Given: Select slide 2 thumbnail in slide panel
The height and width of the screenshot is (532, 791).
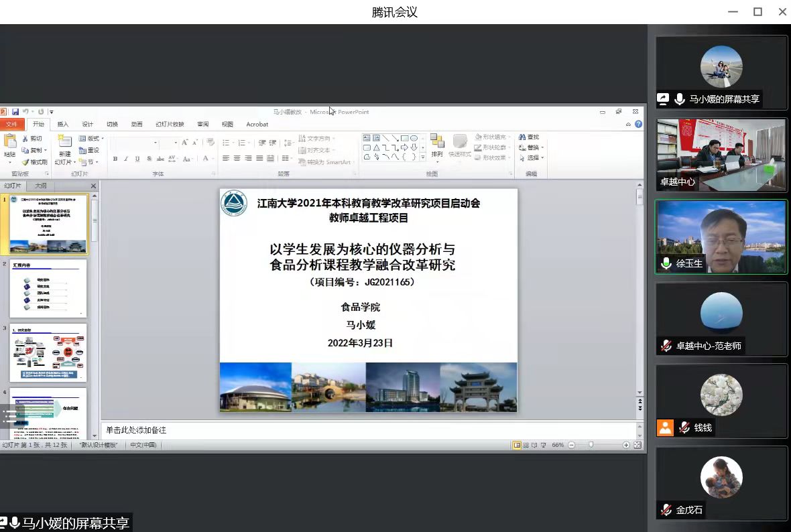Looking at the screenshot, I should tap(48, 289).
